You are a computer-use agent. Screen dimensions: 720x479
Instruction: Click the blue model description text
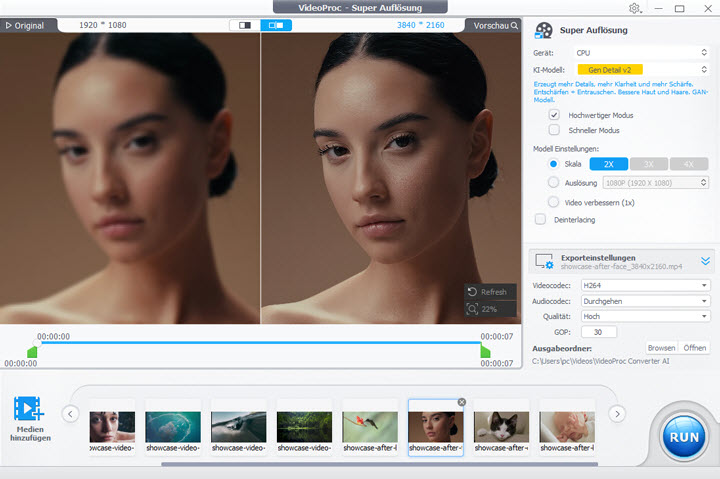[620, 92]
